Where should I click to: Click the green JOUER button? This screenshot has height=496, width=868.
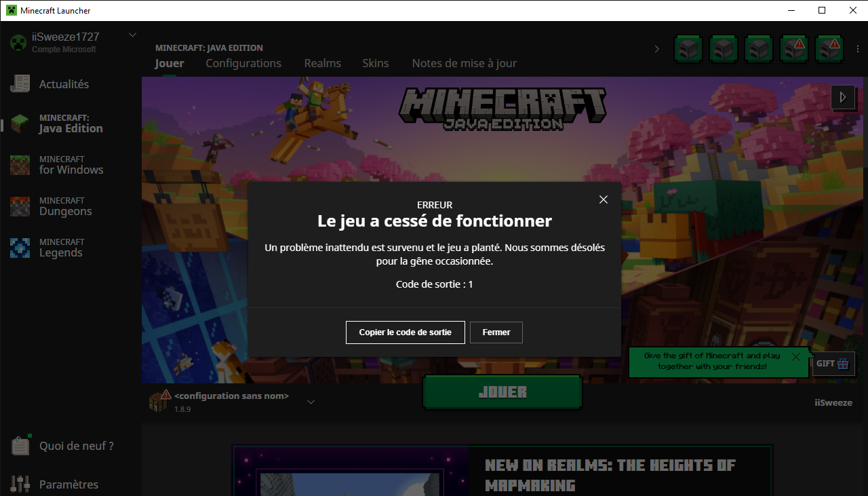point(502,392)
